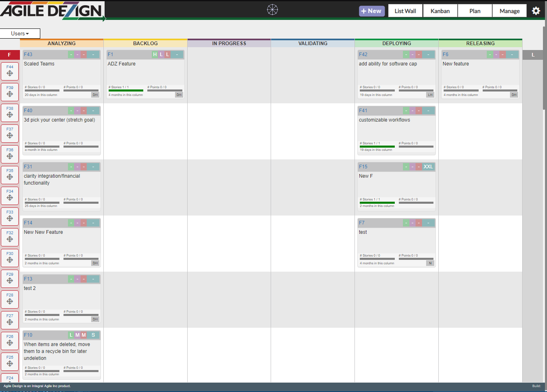
Task: Click the Agile Dezign logo
Action: click(52, 11)
